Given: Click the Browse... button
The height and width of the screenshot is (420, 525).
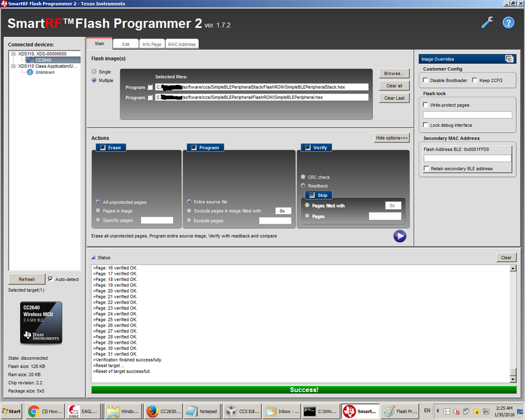Looking at the screenshot, I should (x=394, y=73).
